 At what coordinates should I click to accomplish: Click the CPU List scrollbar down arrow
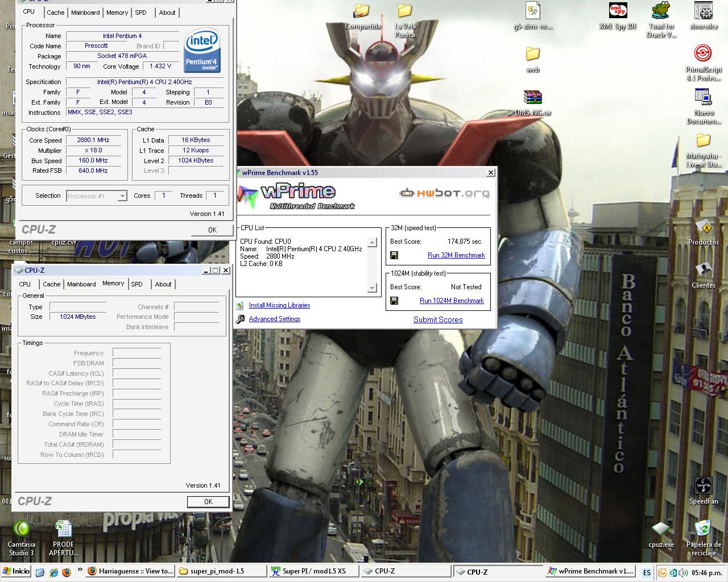click(x=372, y=288)
